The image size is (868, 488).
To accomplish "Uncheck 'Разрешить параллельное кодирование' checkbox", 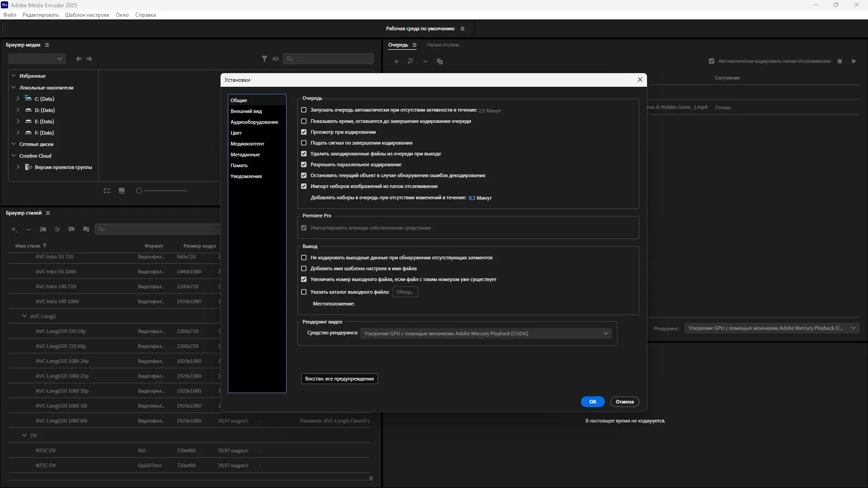I will [x=304, y=164].
